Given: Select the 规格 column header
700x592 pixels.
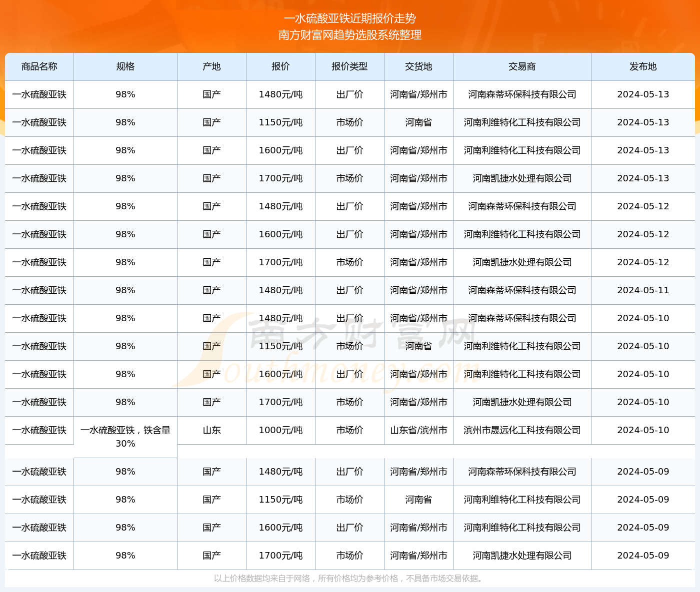Looking at the screenshot, I should coord(125,66).
